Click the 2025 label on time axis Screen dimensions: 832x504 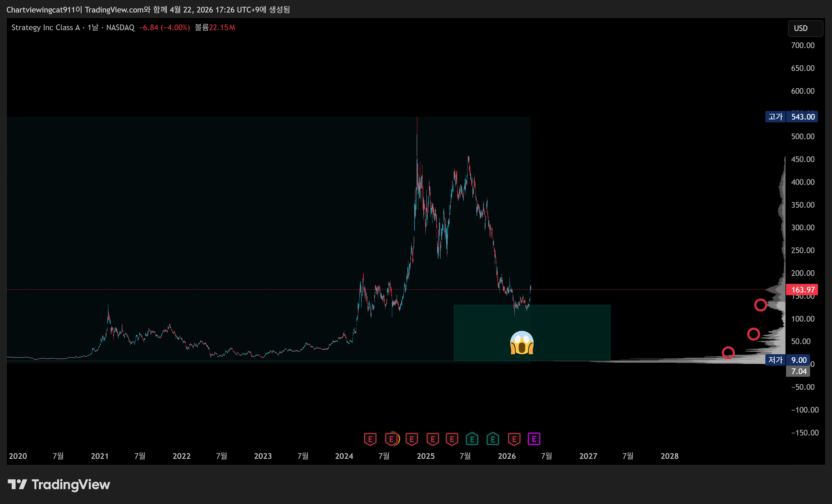pyautogui.click(x=425, y=456)
